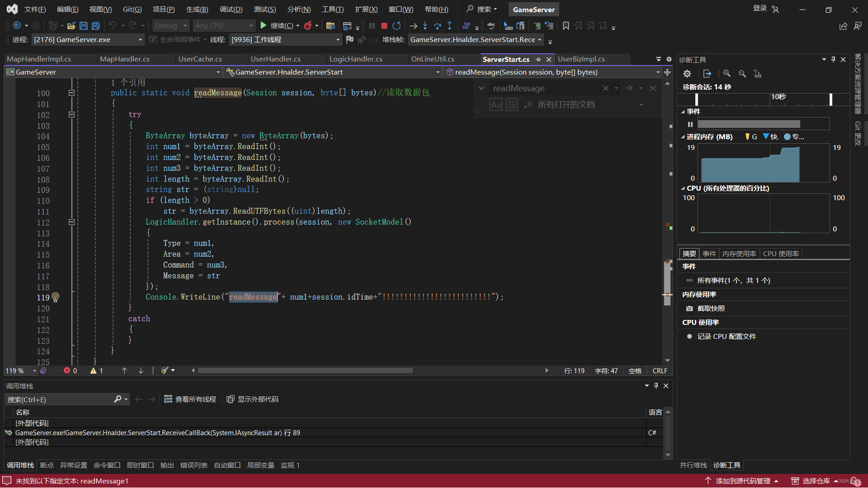Open the Debug (调试) menu
The image size is (868, 488).
pos(231,9)
